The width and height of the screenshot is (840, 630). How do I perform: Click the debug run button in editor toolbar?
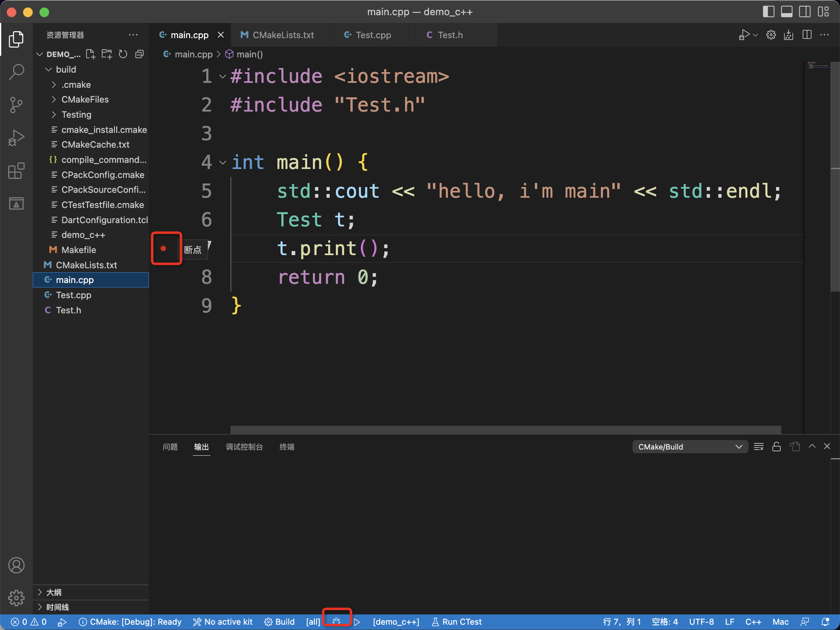pyautogui.click(x=744, y=35)
